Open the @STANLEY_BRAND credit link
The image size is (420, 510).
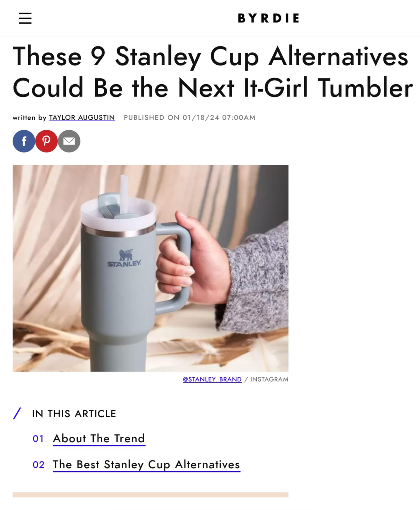(x=212, y=379)
